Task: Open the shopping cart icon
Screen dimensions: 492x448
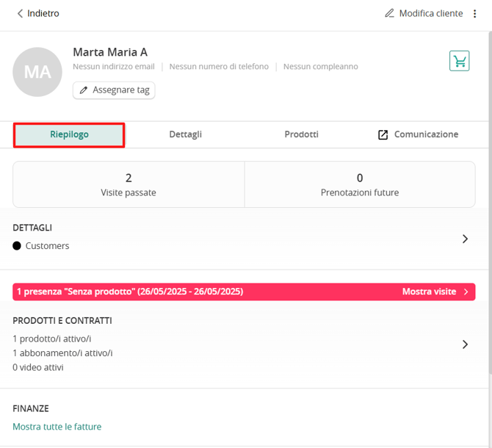Action: point(459,61)
